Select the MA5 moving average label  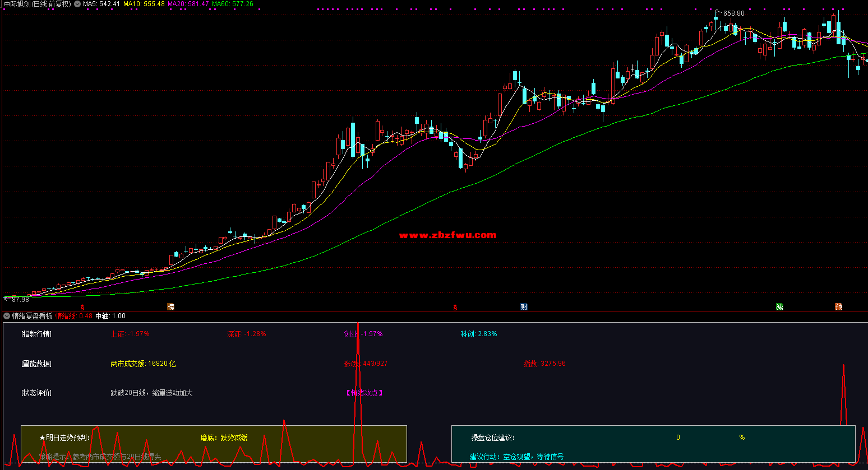pos(101,4)
